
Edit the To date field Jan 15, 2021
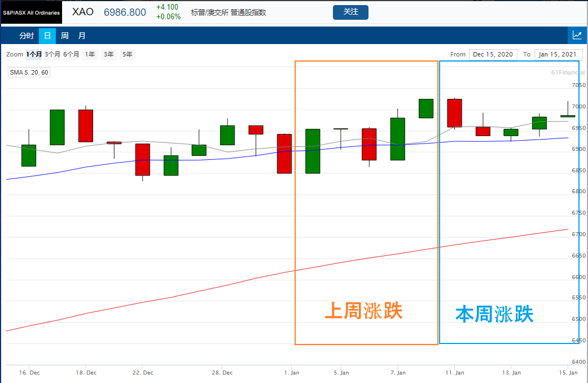click(x=558, y=54)
